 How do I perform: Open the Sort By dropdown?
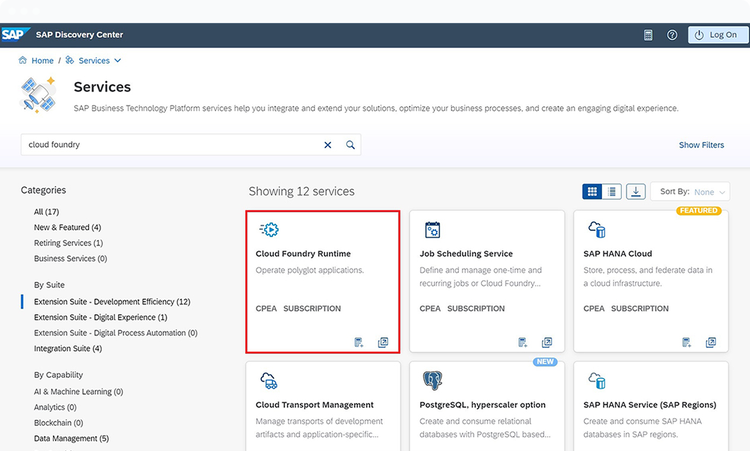(690, 192)
